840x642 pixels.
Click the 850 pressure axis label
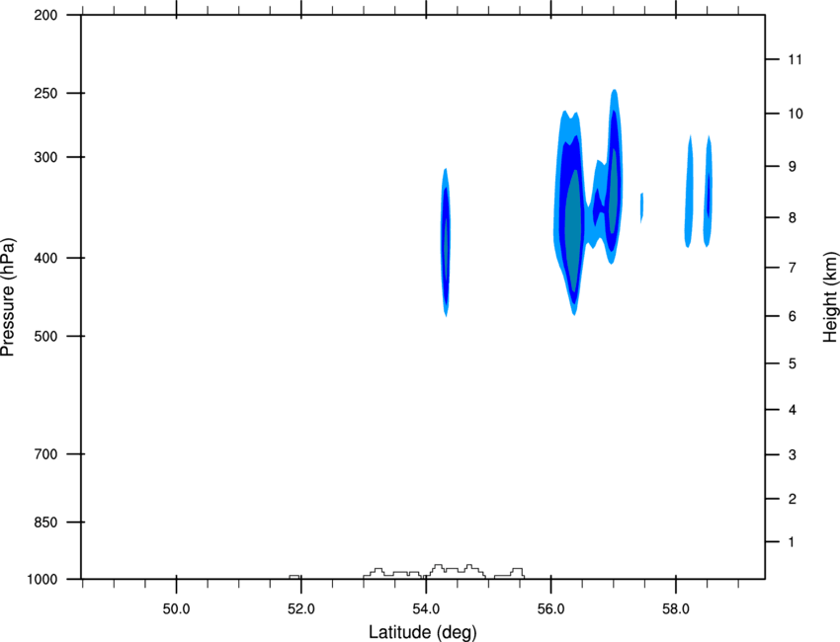(45, 522)
